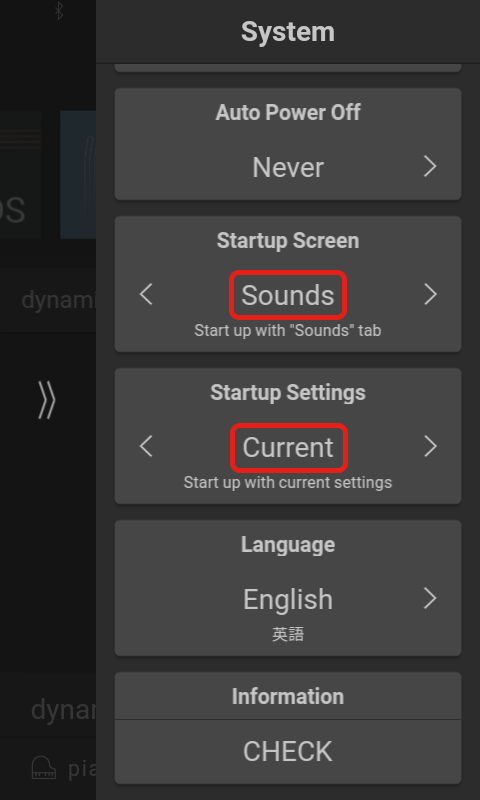
Task: Click the double chevron expand icon
Action: click(46, 401)
